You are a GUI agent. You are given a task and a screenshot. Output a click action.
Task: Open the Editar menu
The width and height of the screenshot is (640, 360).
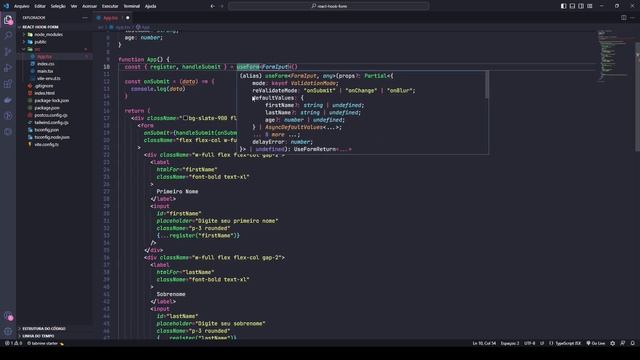40,6
